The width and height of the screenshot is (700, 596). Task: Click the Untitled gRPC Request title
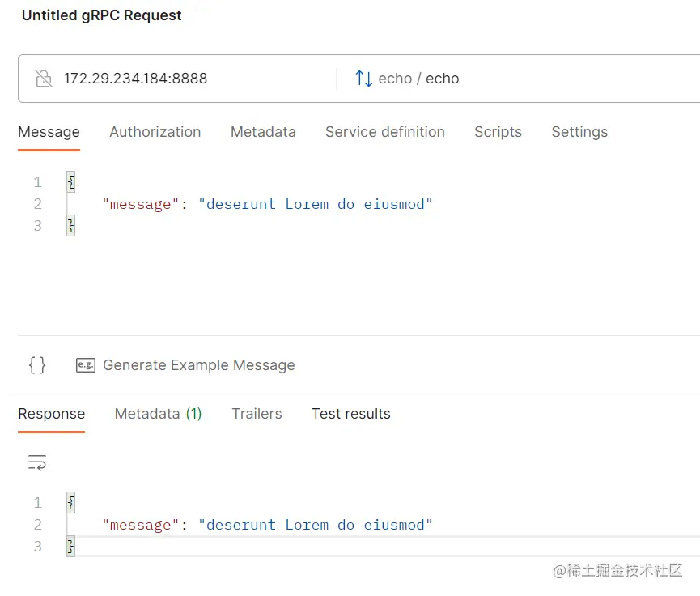pos(102,15)
